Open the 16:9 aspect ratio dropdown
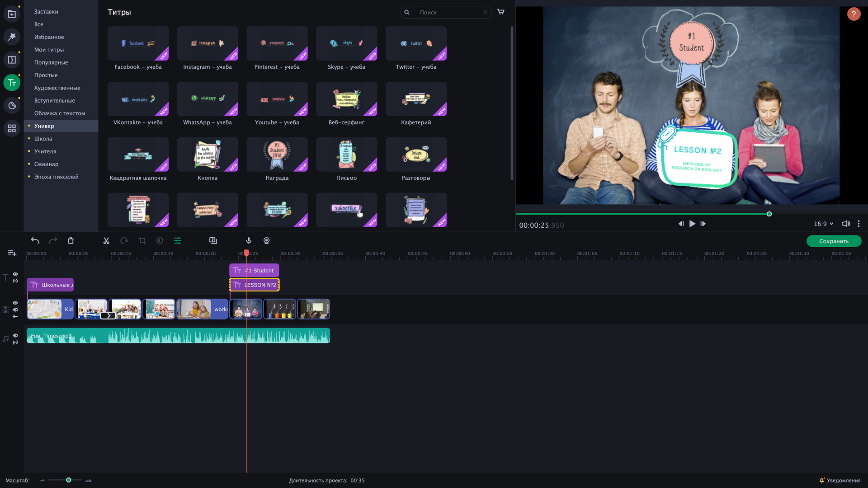 823,224
